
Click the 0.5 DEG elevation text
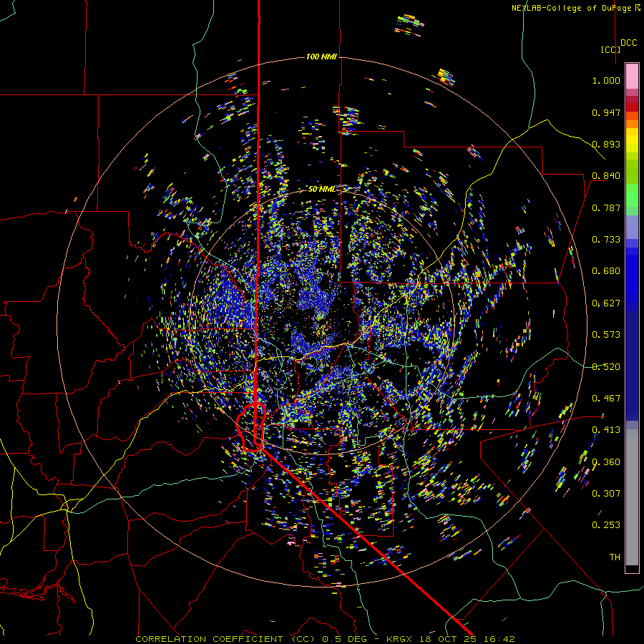344,639
